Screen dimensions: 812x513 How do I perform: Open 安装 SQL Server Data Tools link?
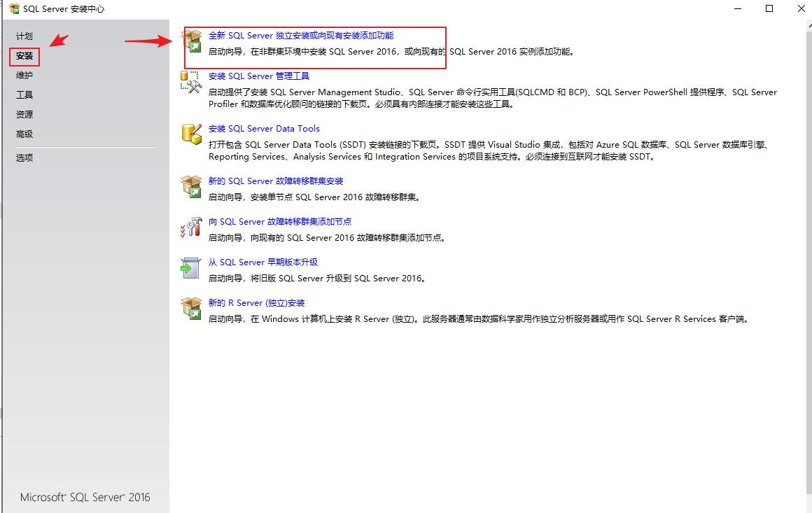coord(265,128)
